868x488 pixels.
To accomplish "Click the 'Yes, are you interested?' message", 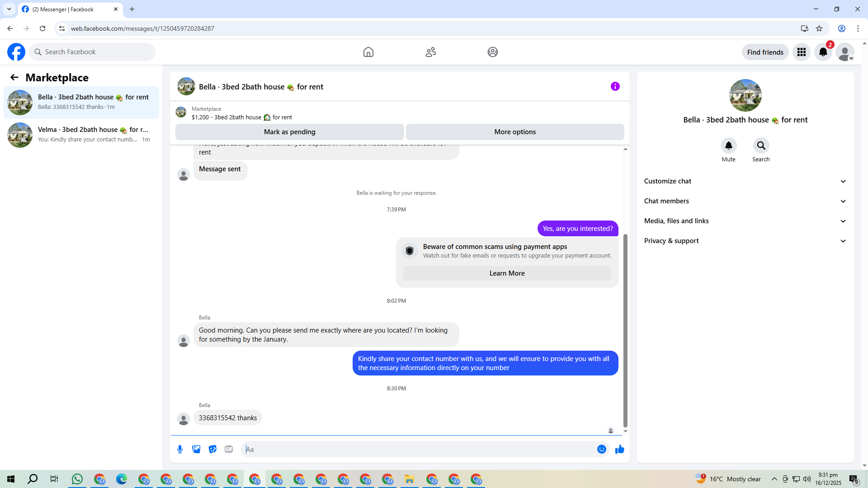I will tap(578, 229).
